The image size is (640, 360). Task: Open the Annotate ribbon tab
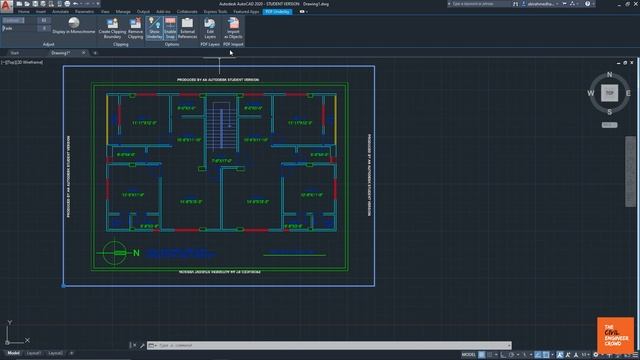click(60, 12)
